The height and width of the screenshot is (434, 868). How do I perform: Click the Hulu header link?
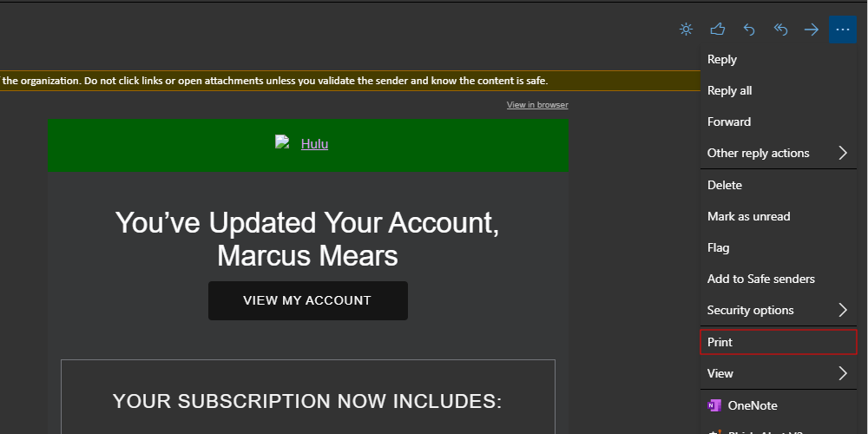pyautogui.click(x=314, y=144)
